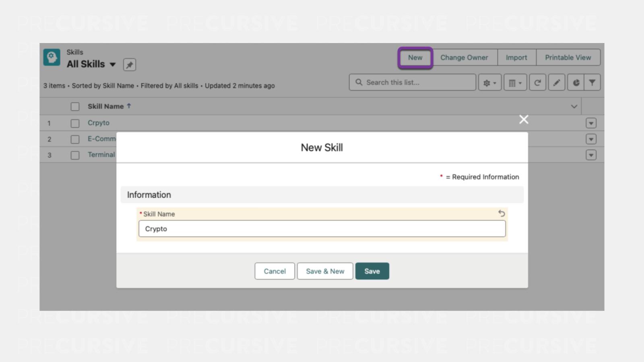This screenshot has height=362, width=644.
Task: Open inline edit with the pencil icon
Action: pyautogui.click(x=557, y=82)
